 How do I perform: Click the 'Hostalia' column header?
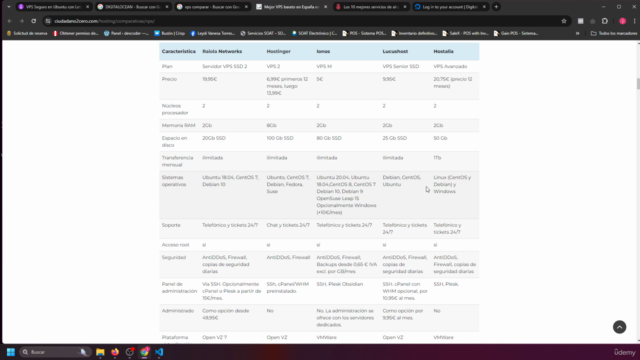(x=443, y=51)
